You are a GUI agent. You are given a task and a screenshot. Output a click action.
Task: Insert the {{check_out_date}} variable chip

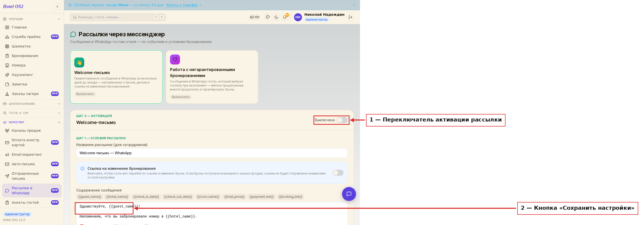178,197
